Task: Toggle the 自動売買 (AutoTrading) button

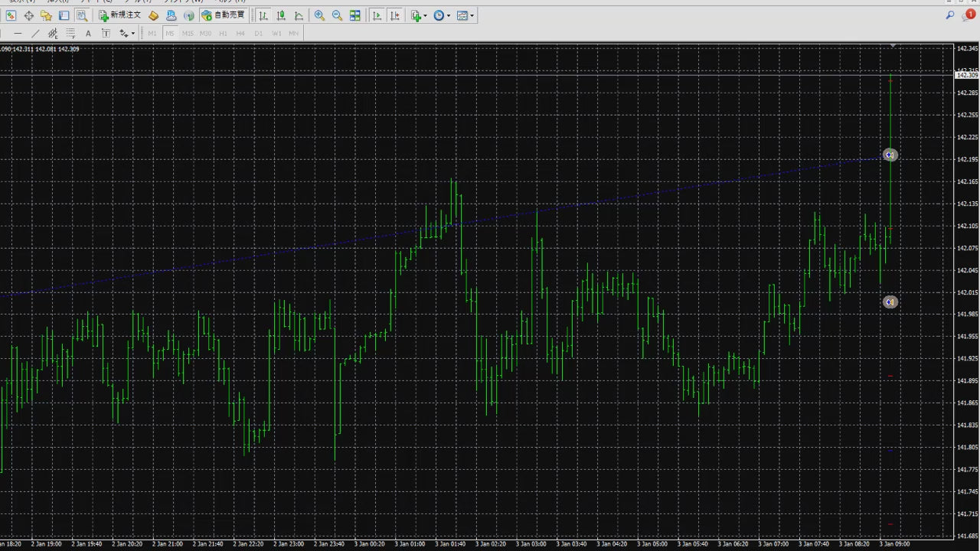Action: pos(223,15)
